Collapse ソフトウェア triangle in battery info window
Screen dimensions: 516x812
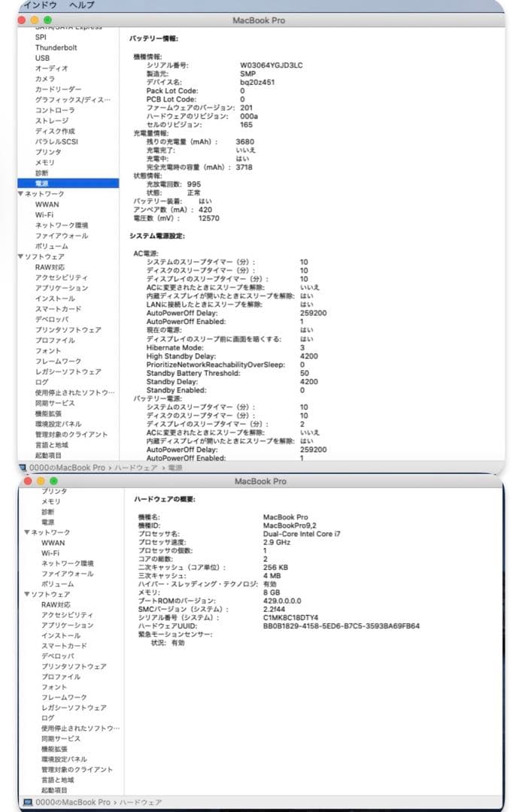[21, 256]
